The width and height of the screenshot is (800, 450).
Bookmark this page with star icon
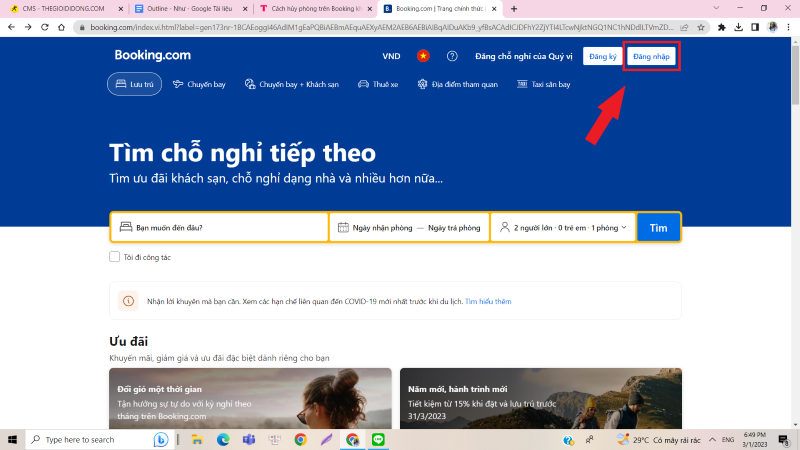coord(701,27)
